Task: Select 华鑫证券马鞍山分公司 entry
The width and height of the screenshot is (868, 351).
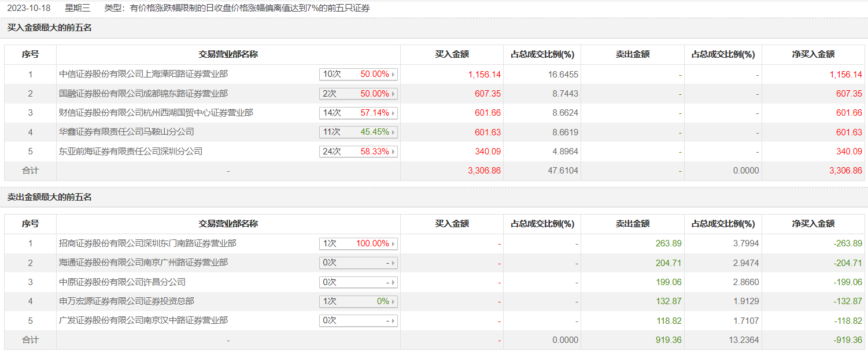Action: coord(127,132)
